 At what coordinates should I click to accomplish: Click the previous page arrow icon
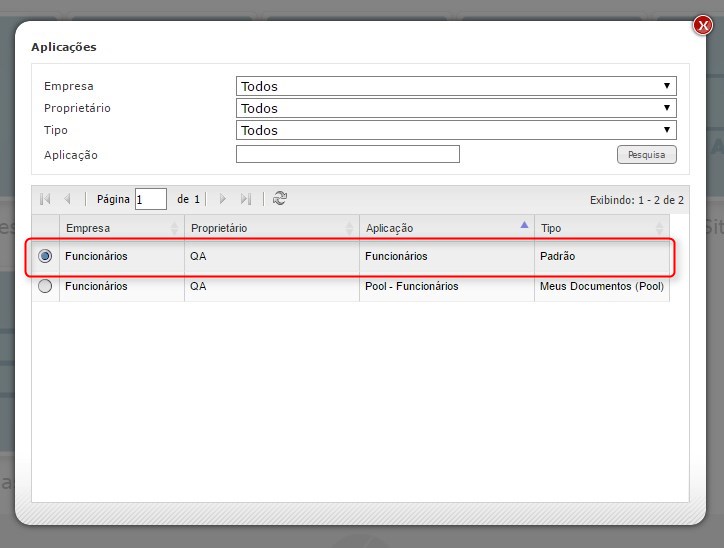[x=67, y=199]
